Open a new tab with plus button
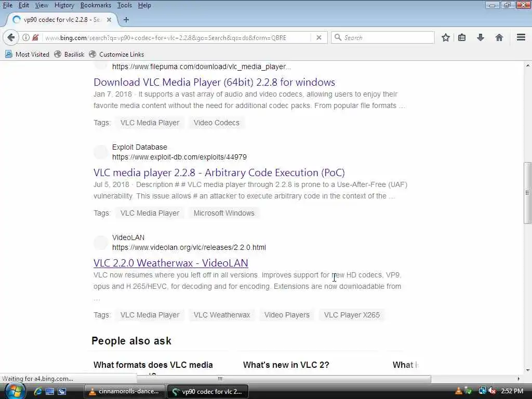 [x=126, y=20]
